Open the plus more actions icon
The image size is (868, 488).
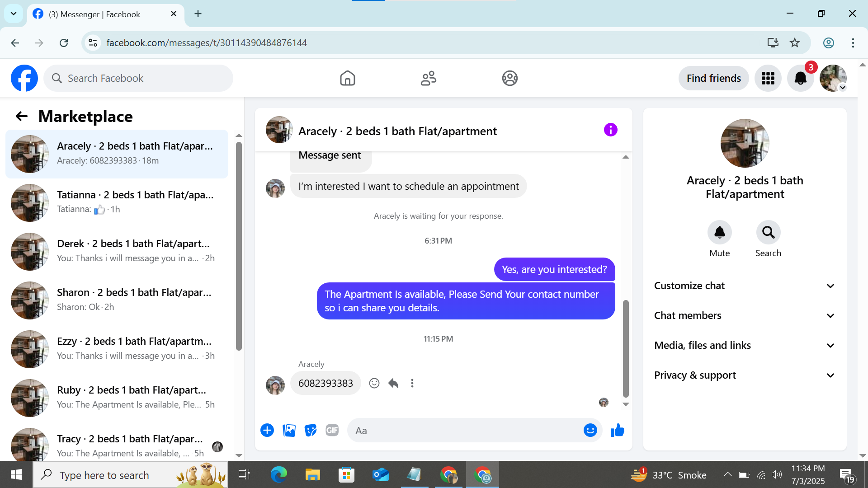(x=267, y=430)
